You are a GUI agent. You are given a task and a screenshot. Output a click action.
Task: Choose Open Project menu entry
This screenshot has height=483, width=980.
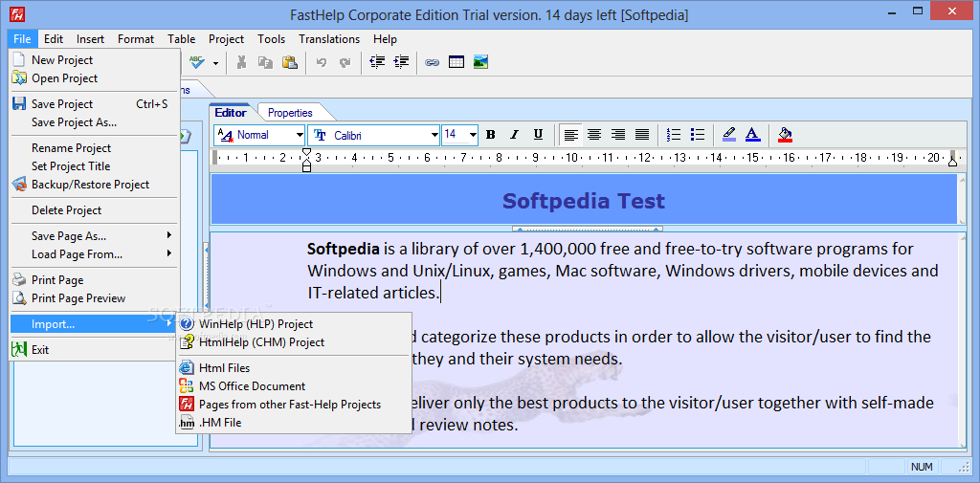tap(95, 78)
